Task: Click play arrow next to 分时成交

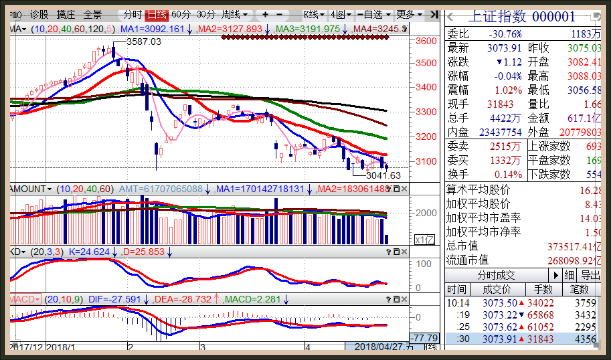Action: [x=555, y=275]
